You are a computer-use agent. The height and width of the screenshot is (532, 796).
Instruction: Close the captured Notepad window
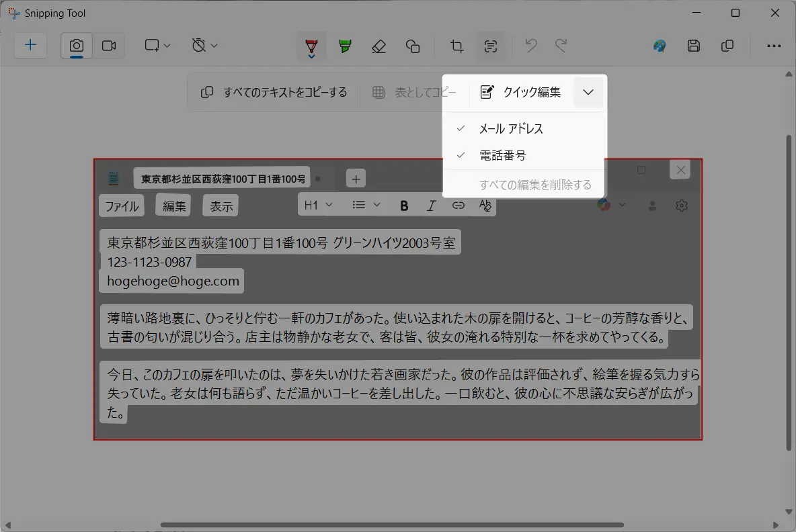(680, 170)
